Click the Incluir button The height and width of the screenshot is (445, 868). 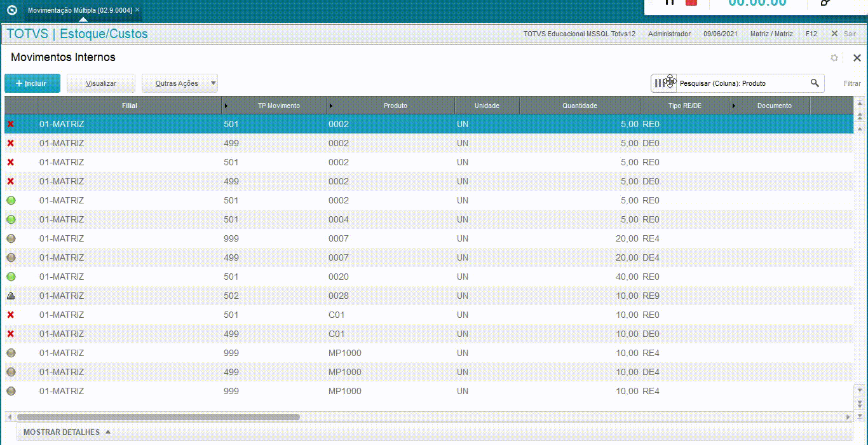coord(32,83)
